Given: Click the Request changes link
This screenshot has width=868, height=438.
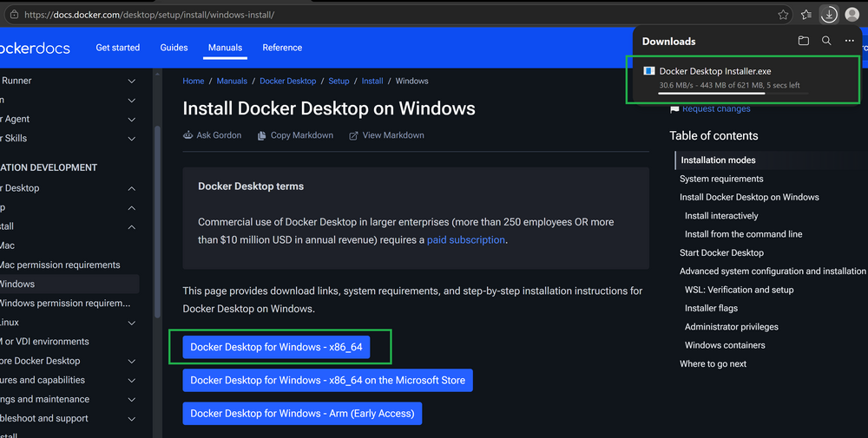Looking at the screenshot, I should click(716, 109).
